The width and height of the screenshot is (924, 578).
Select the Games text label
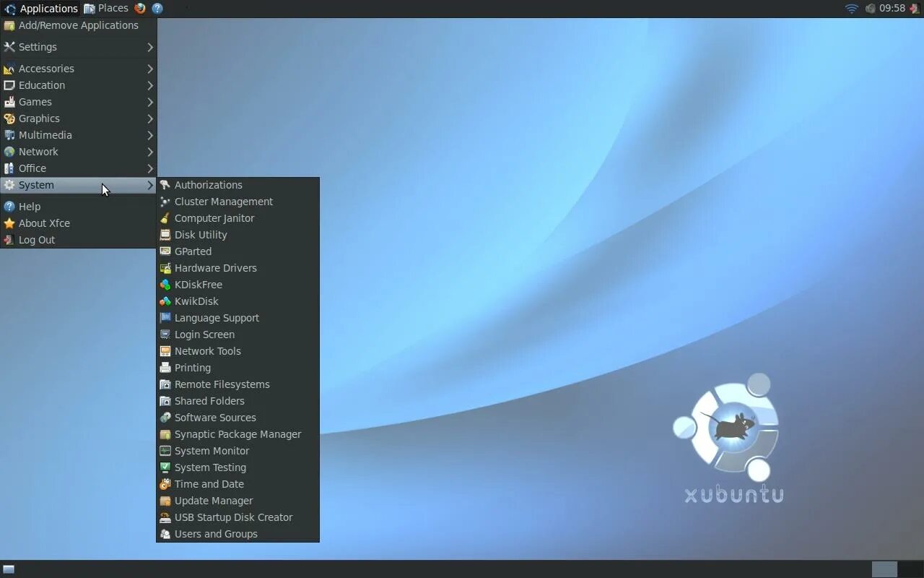(35, 102)
